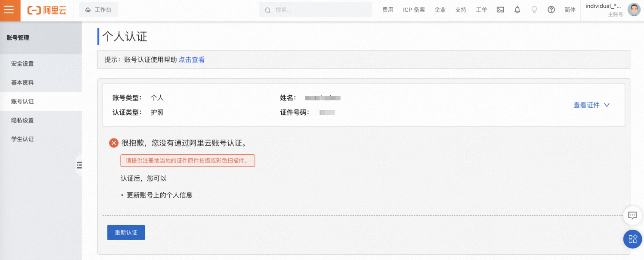Click the 护照 authentication type value
644x260 pixels.
click(x=157, y=112)
